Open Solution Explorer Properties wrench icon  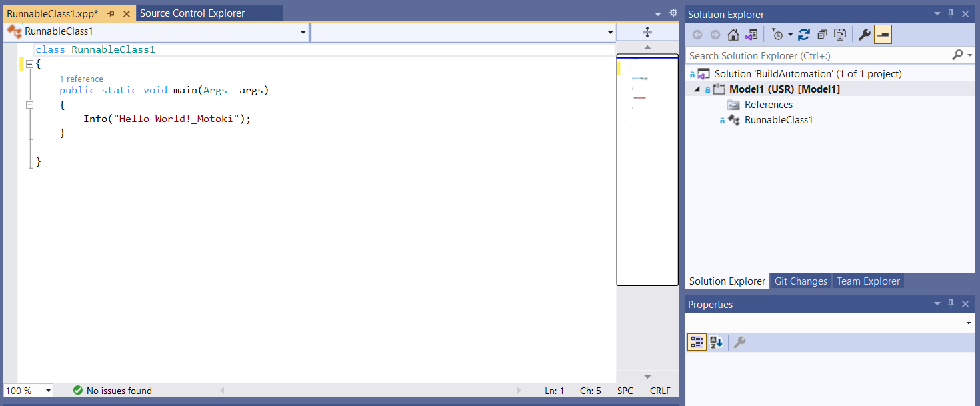864,35
